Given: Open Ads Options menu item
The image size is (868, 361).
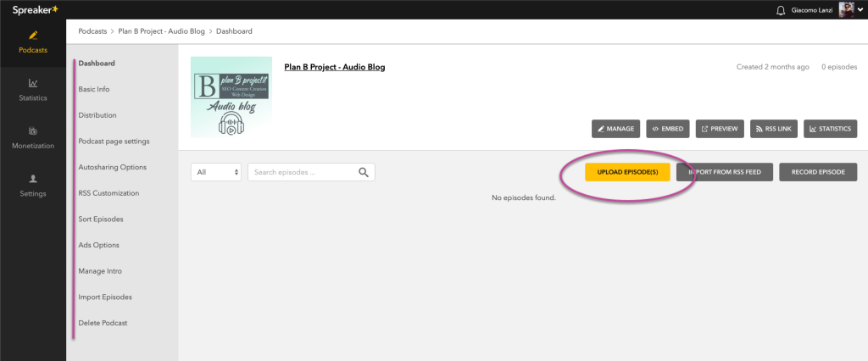Looking at the screenshot, I should pos(98,245).
